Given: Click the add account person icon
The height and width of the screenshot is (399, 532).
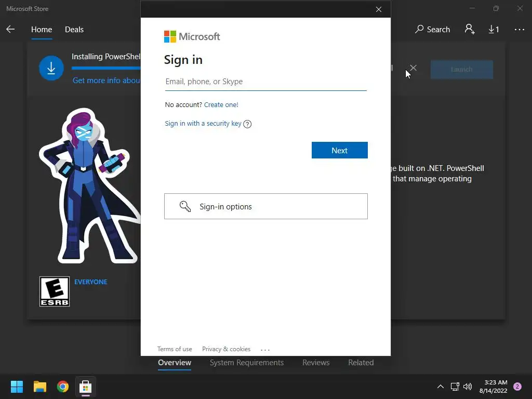Looking at the screenshot, I should coord(470,29).
